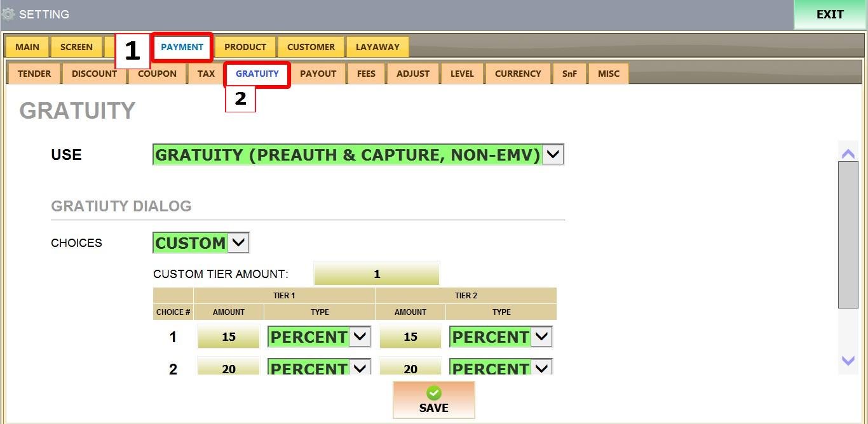Viewport: 868px width, 424px height.
Task: Select the TENDER sub-tab
Action: tap(34, 74)
